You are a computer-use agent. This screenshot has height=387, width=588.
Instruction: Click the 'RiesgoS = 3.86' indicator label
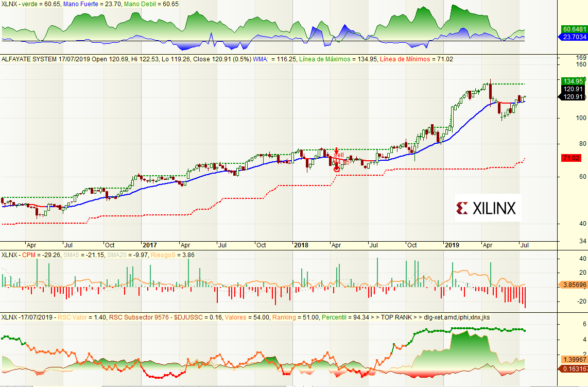tap(172, 255)
